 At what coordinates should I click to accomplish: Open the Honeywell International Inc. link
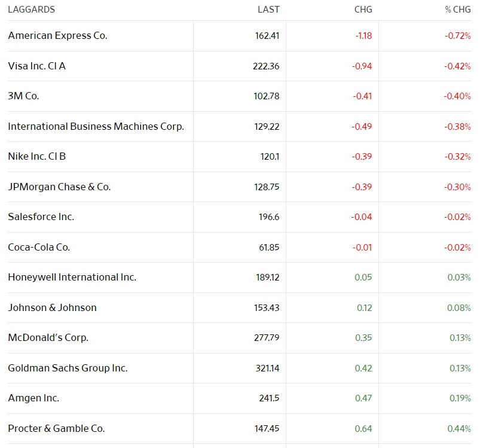[x=72, y=277]
